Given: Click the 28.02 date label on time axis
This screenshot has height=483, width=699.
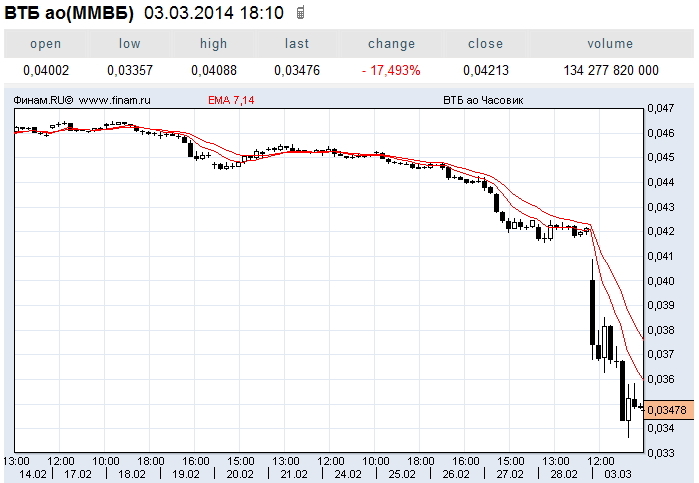Looking at the screenshot, I should [x=564, y=475].
